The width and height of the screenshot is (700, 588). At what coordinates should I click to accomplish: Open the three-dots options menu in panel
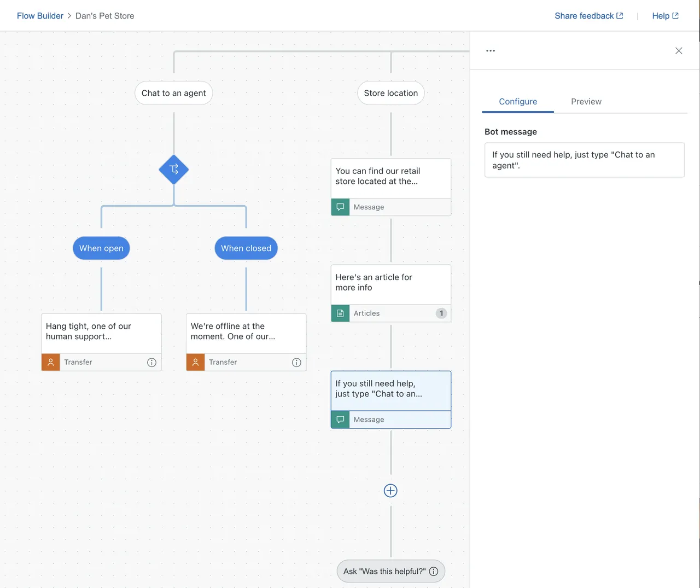pyautogui.click(x=491, y=51)
